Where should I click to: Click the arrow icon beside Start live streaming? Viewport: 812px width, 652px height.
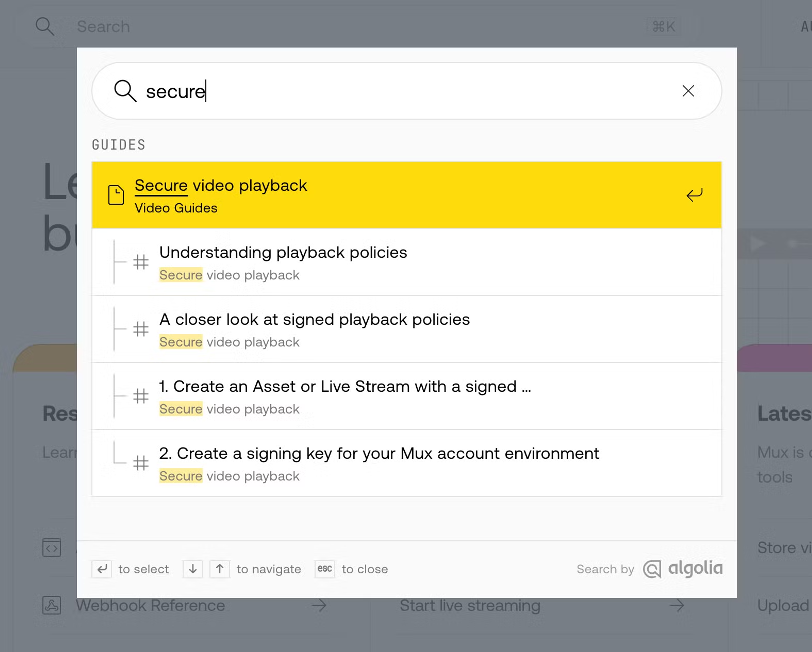click(x=676, y=605)
